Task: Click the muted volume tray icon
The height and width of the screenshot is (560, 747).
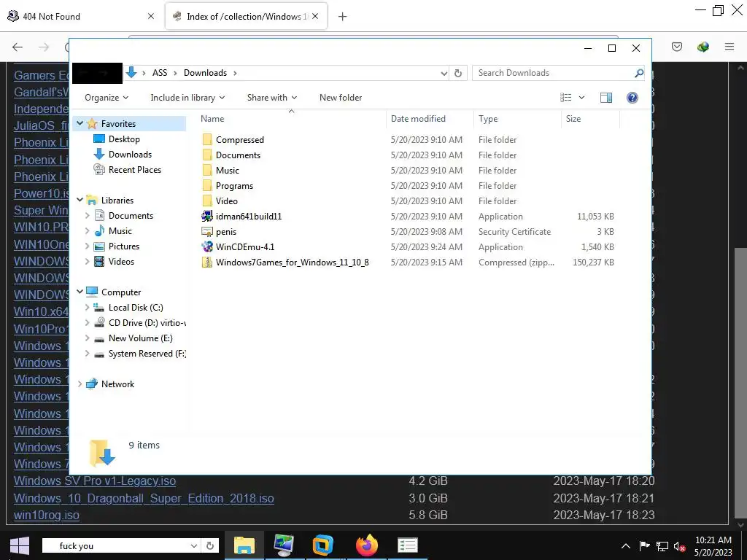Action: pyautogui.click(x=680, y=546)
